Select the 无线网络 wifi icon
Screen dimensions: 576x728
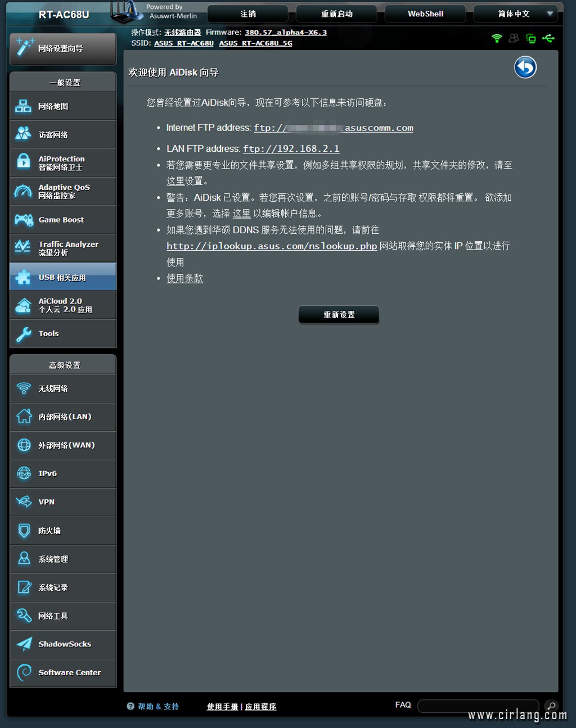point(24,388)
